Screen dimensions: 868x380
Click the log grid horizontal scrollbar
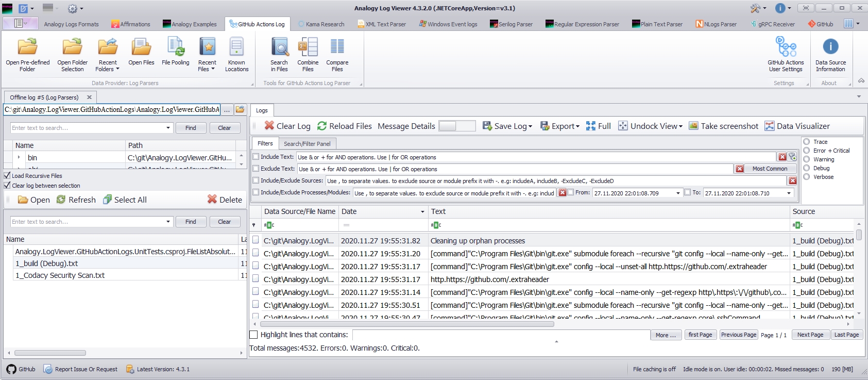tap(407, 324)
